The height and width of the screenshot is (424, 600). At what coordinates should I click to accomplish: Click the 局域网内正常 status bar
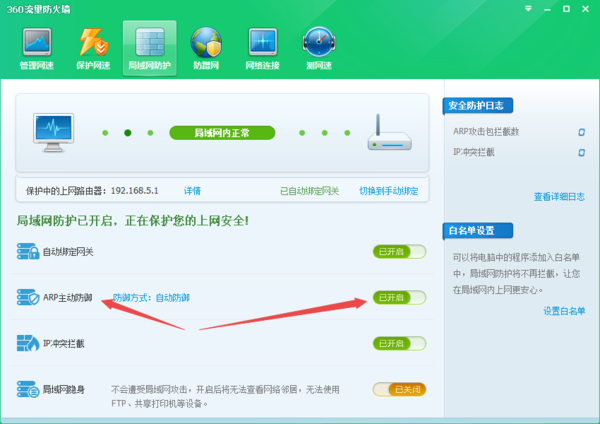click(220, 132)
